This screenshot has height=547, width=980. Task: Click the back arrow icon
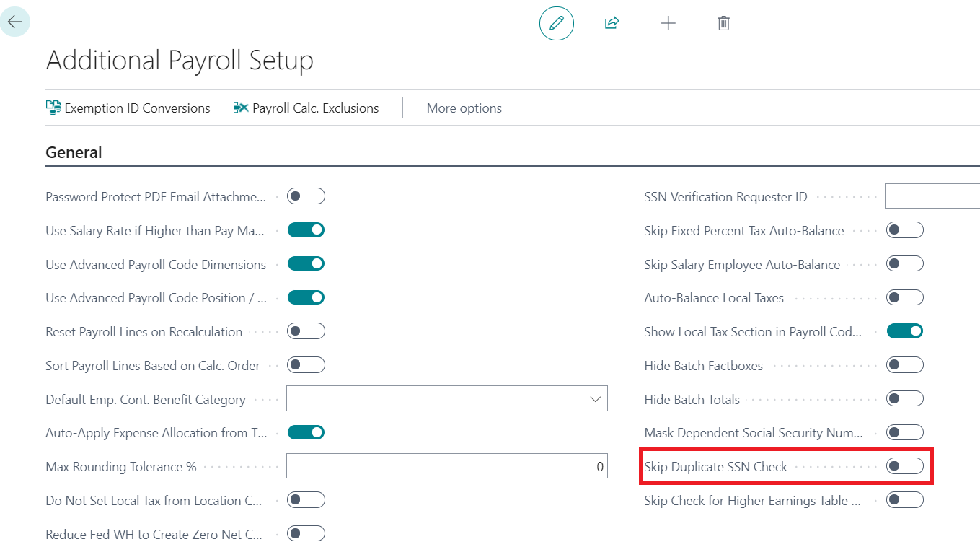[14, 22]
